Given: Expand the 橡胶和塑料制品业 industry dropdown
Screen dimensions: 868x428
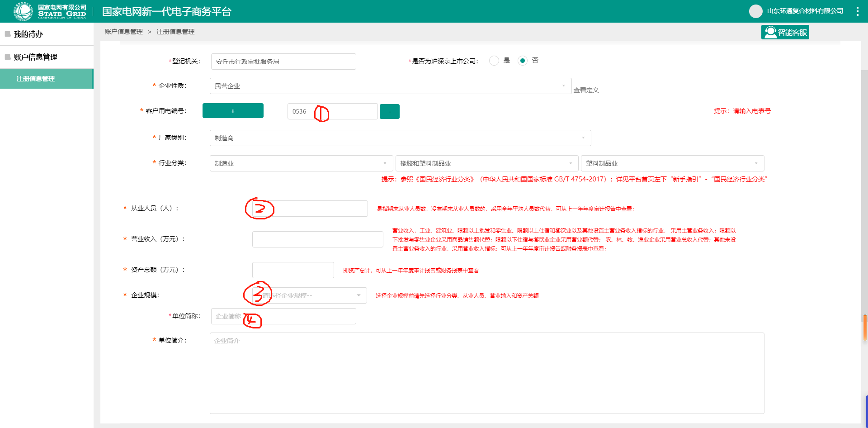Looking at the screenshot, I should [x=486, y=163].
